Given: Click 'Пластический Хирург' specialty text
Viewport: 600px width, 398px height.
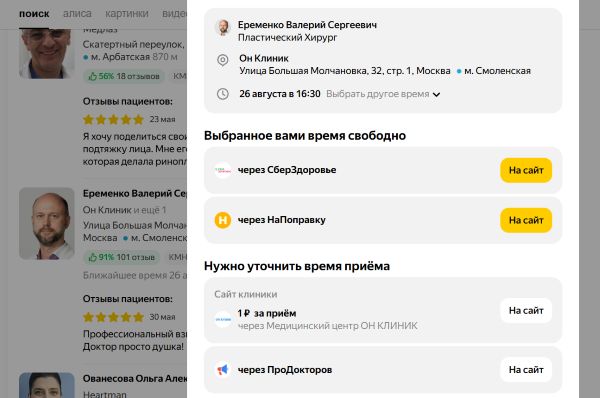Looking at the screenshot, I should click(287, 38).
